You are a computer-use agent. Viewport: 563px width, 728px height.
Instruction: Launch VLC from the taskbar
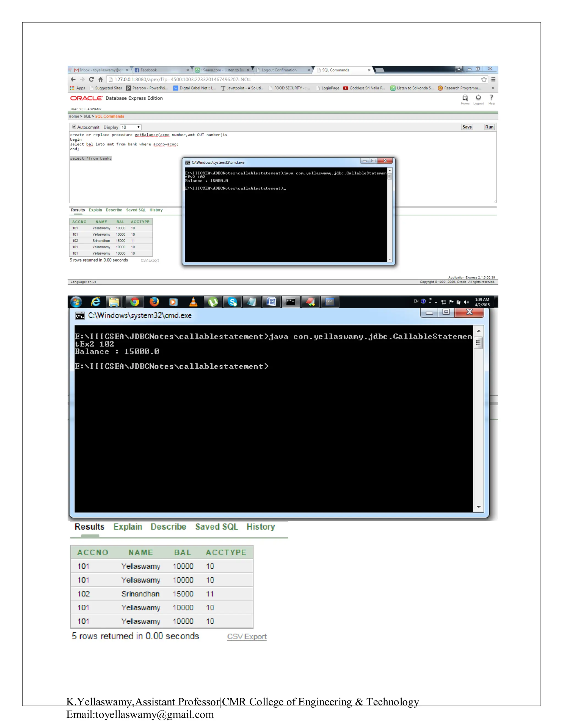pyautogui.click(x=193, y=302)
